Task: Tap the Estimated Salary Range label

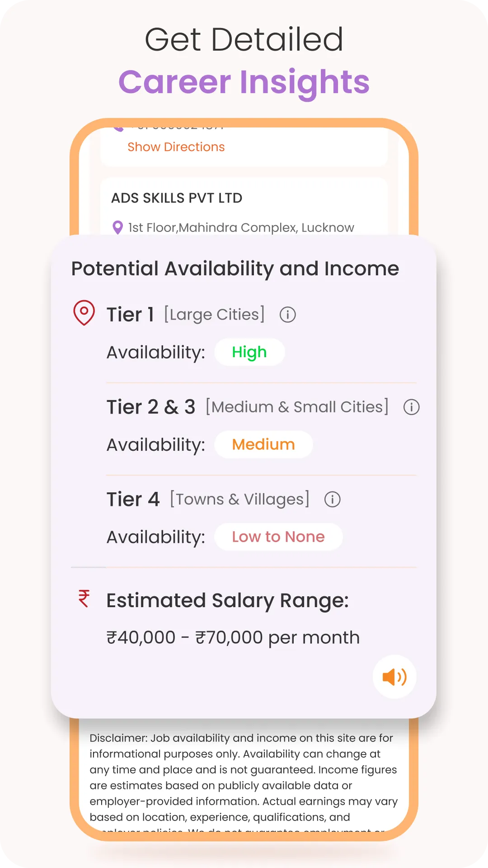Action: 228,600
